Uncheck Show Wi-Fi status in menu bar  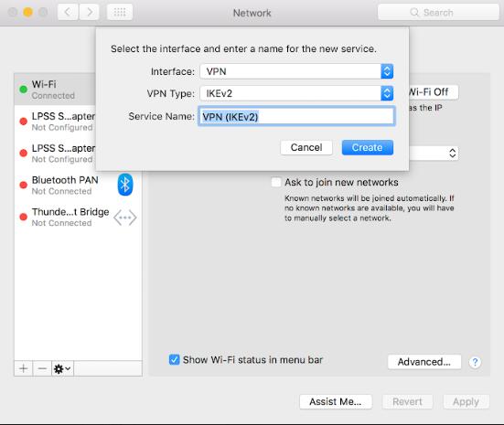pyautogui.click(x=174, y=360)
